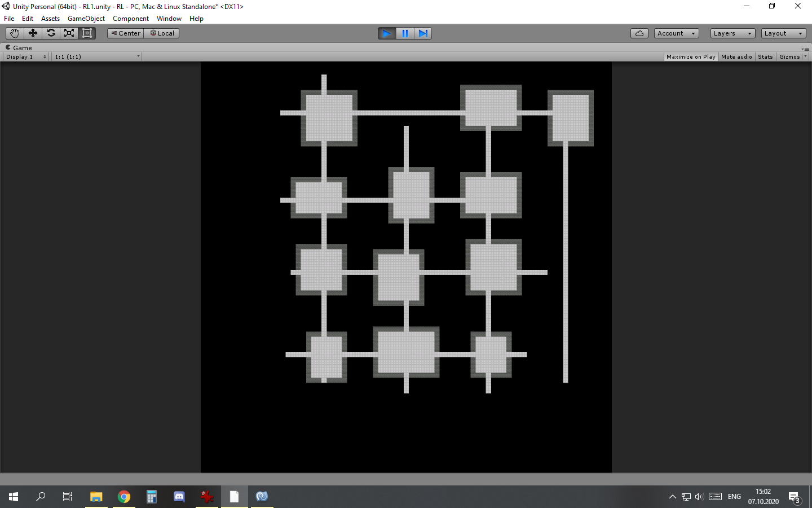Image resolution: width=812 pixels, height=508 pixels.
Task: Open the blank document app on taskbar
Action: point(234,497)
